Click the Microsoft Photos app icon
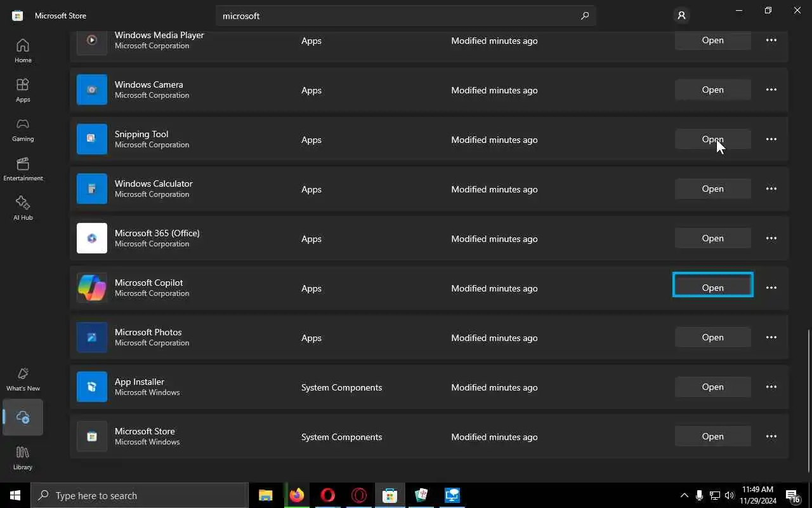The image size is (812, 508). (x=92, y=337)
